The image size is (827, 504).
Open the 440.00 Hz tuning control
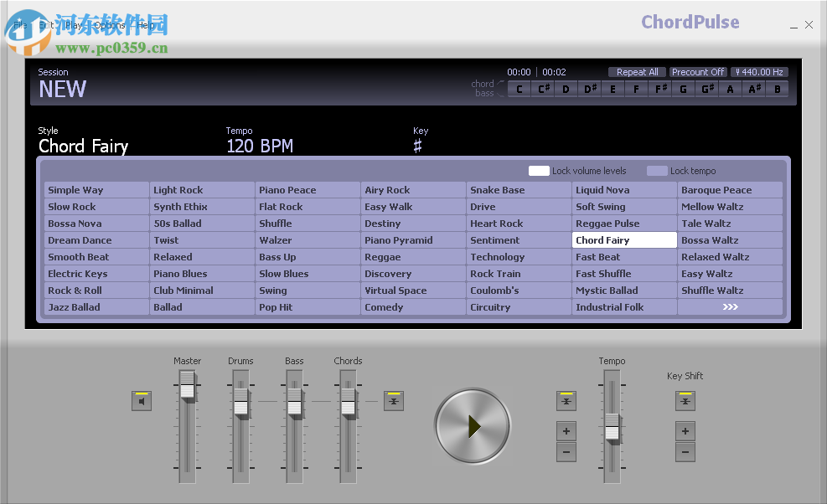(759, 72)
